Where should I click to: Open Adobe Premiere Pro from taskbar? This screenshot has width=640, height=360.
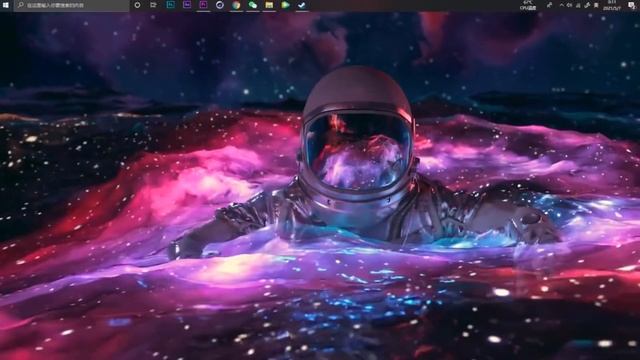203,5
